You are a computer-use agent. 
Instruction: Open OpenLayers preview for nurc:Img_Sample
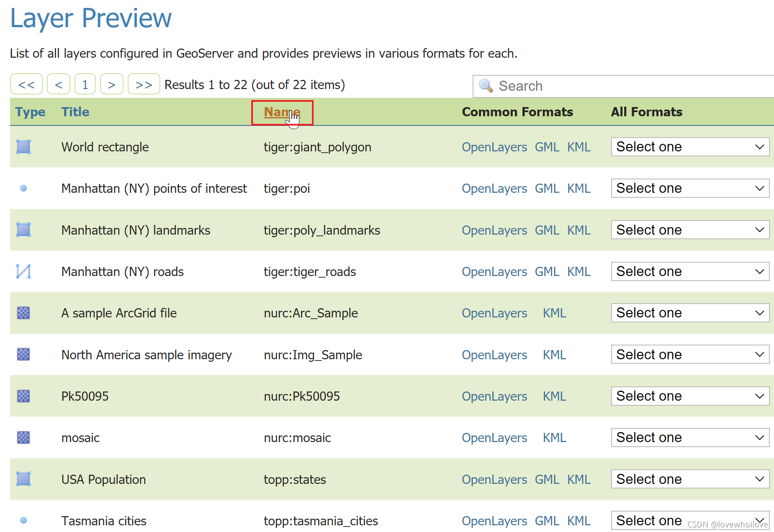[x=494, y=355]
